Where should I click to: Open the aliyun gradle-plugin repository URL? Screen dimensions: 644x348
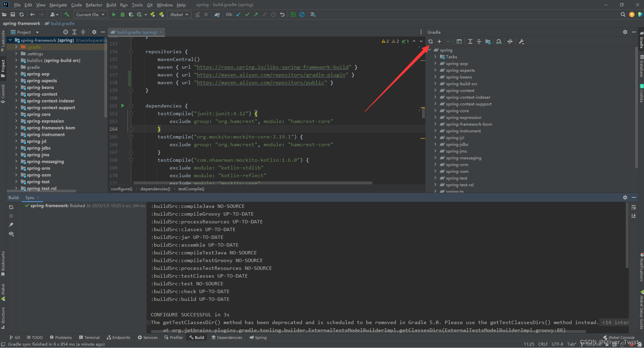click(271, 75)
